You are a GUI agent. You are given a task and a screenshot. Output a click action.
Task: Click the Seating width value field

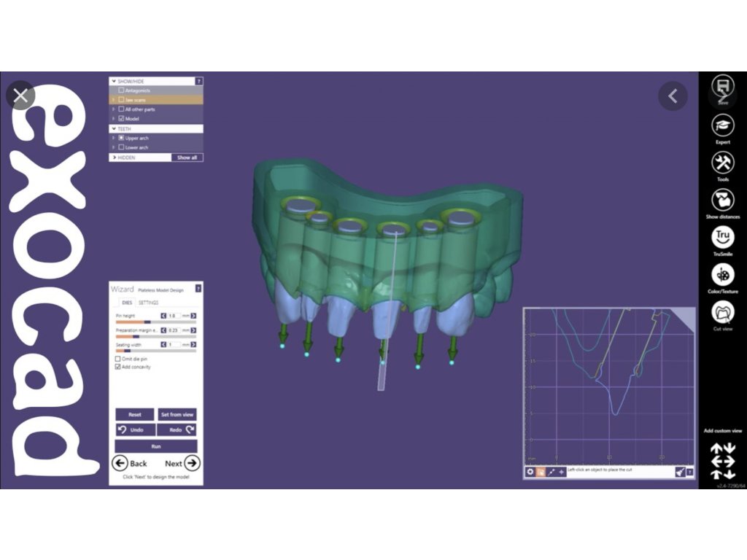(x=174, y=344)
